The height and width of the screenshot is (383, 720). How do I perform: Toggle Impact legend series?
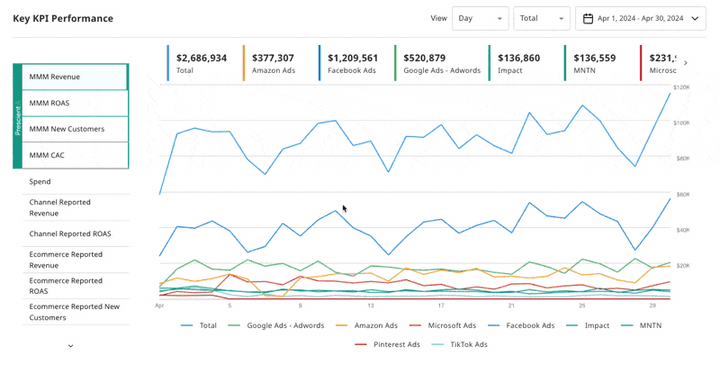(x=588, y=326)
